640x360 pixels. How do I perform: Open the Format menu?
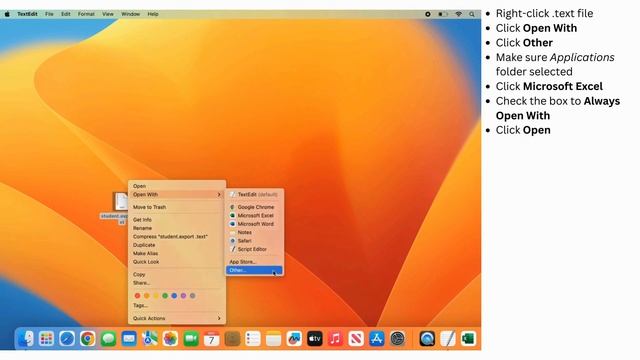86,14
